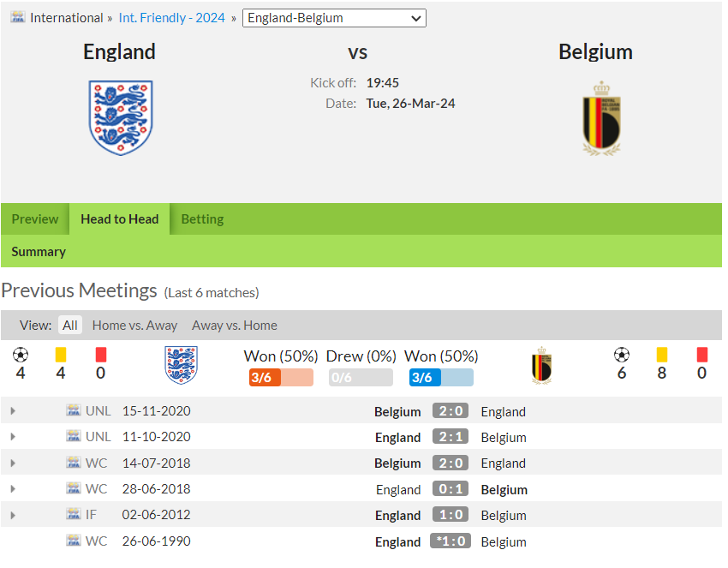This screenshot has height=568, width=728.
Task: Select the All view filter
Action: tap(70, 325)
